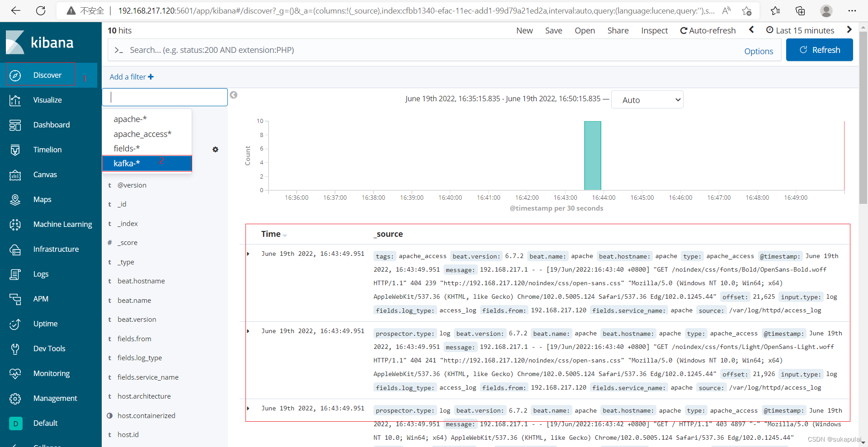The width and height of the screenshot is (868, 447).
Task: Select the host.containerized field
Action: [146, 415]
